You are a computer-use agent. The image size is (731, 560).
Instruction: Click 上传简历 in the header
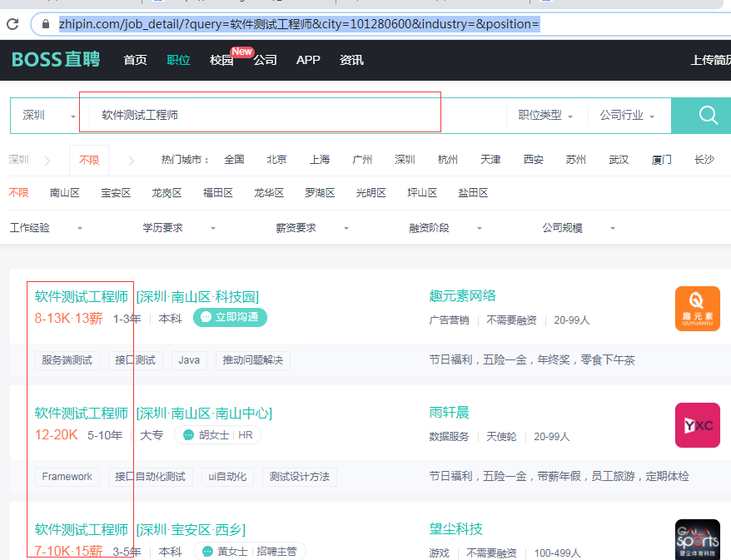(x=710, y=60)
